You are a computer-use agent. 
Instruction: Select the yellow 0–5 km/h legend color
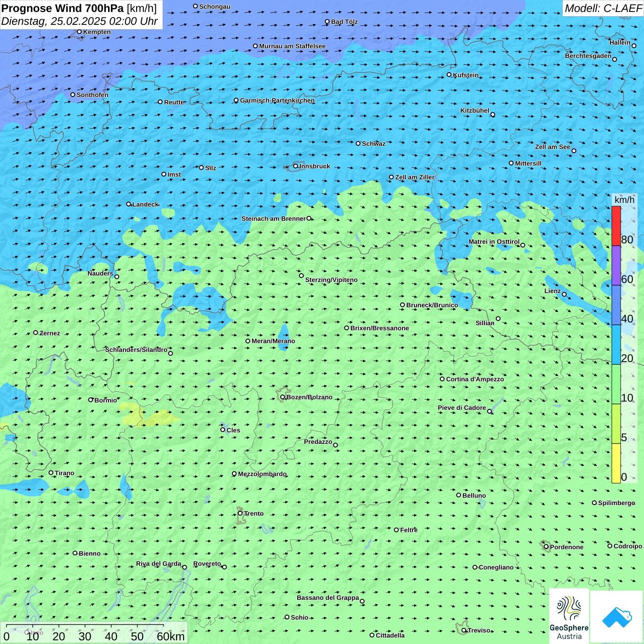[x=616, y=463]
